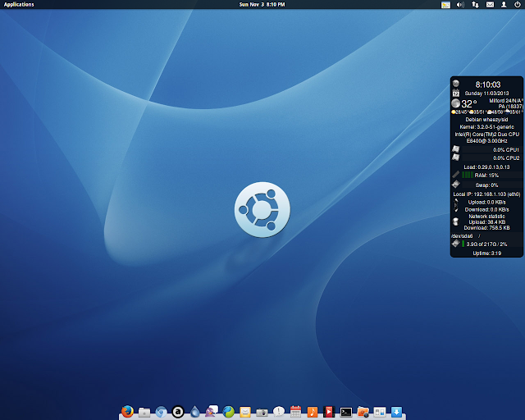
Task: Open the messaging envelope indicator in panel
Action: coord(490,4)
